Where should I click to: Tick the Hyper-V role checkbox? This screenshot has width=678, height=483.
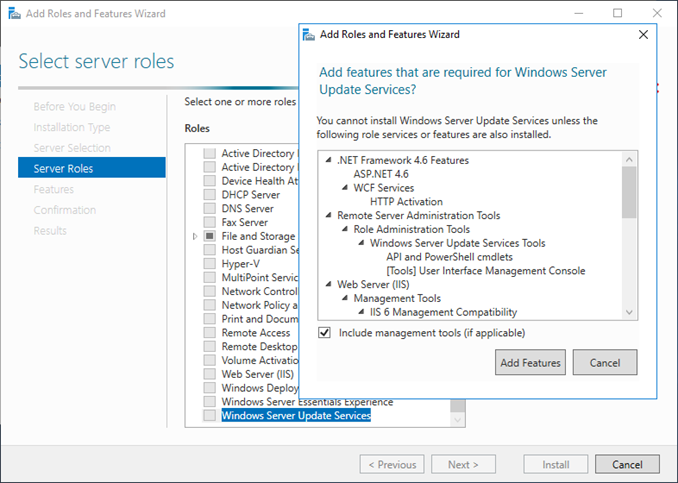coord(209,264)
